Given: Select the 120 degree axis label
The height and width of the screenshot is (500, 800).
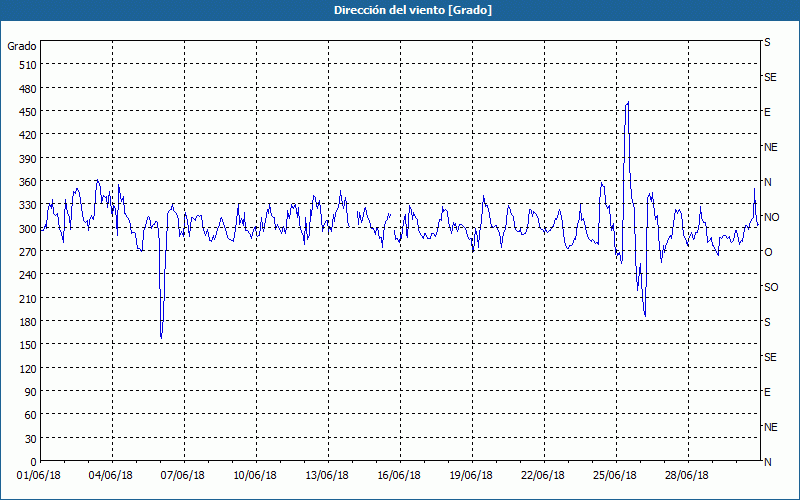Looking at the screenshot, I should (28, 369).
